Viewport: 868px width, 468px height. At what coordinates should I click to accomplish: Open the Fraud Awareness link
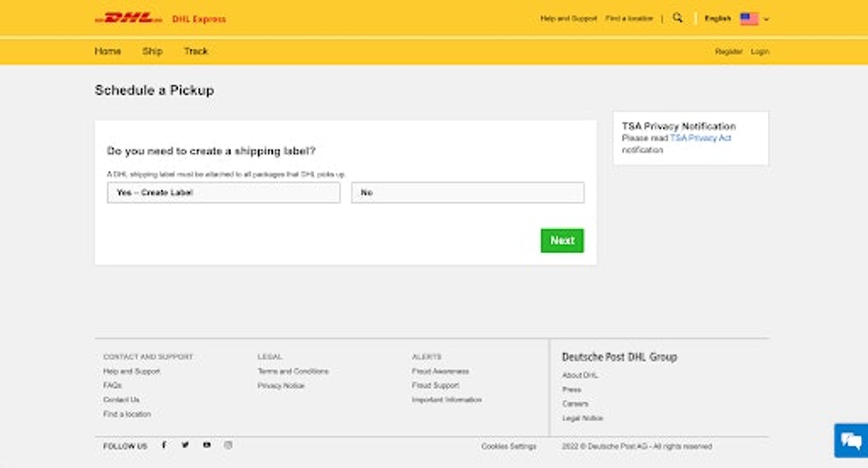coord(440,371)
